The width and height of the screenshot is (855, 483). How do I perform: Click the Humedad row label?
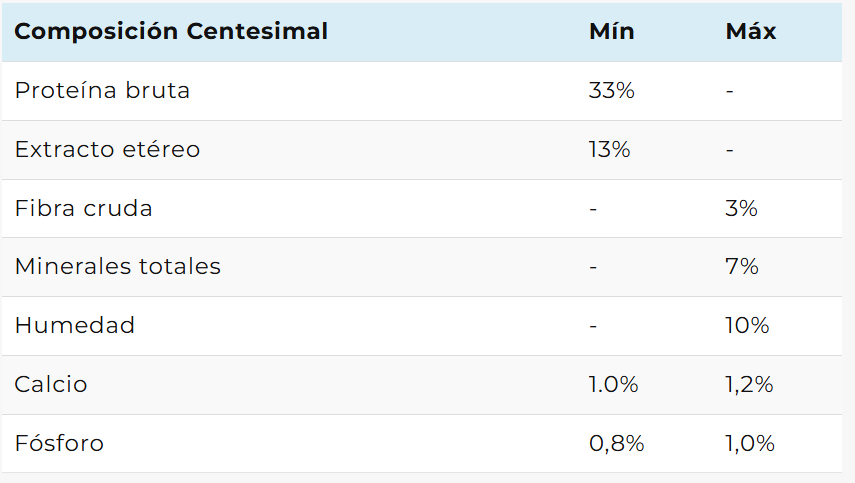point(75,326)
